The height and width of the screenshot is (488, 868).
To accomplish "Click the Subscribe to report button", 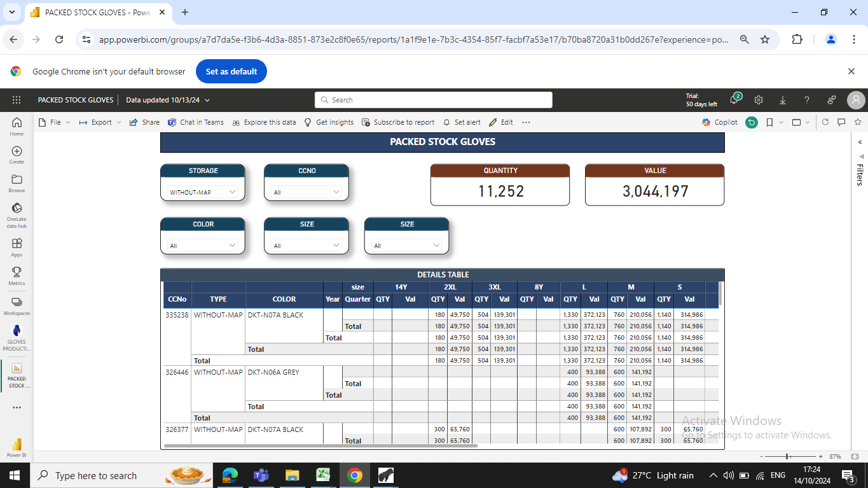I will coord(398,122).
